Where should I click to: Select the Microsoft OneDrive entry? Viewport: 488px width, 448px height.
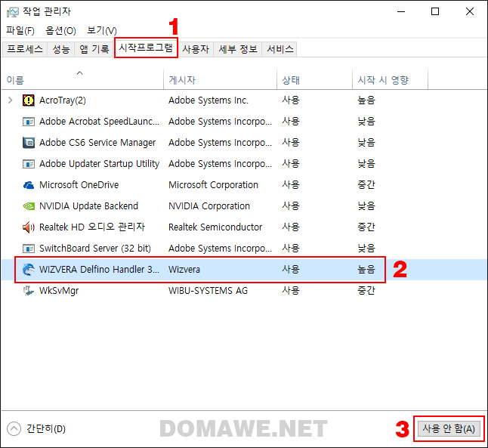tap(79, 185)
